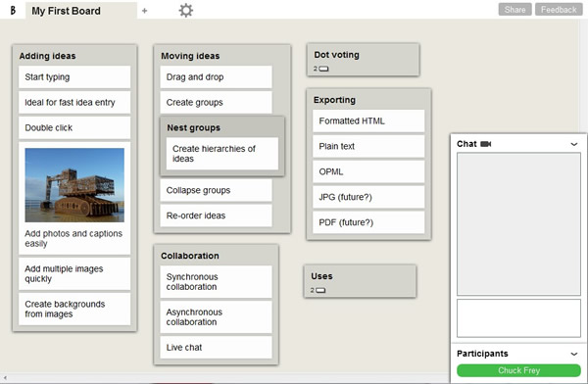This screenshot has width=588, height=384.
Task: Select the JPG (future?) card
Action: pyautogui.click(x=368, y=197)
